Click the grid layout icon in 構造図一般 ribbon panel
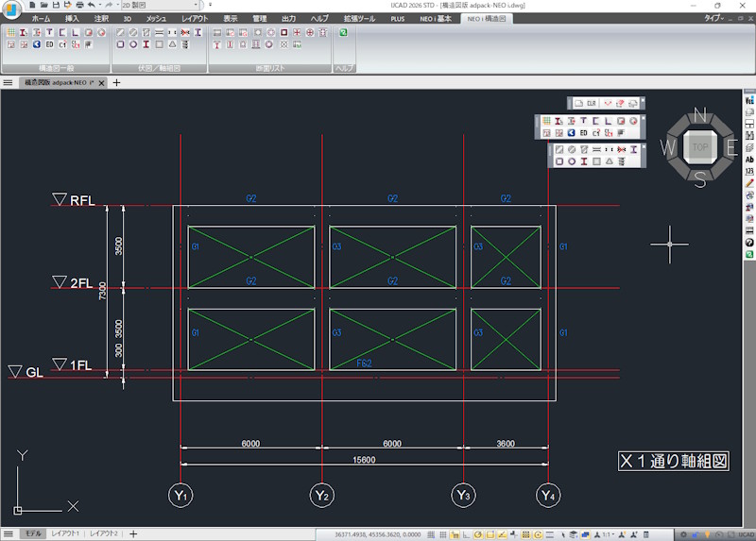The width and height of the screenshot is (756, 541). point(10,32)
